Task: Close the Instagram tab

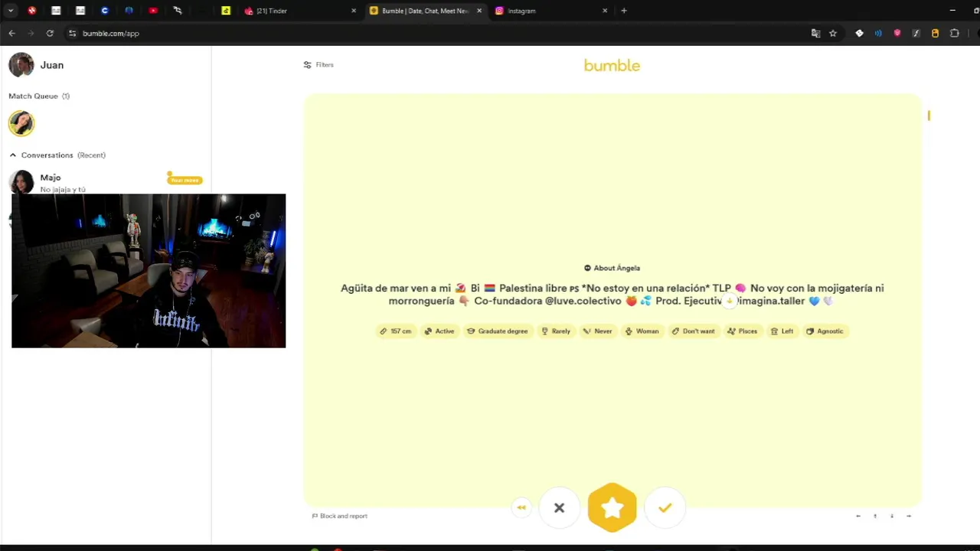Action: click(x=605, y=11)
